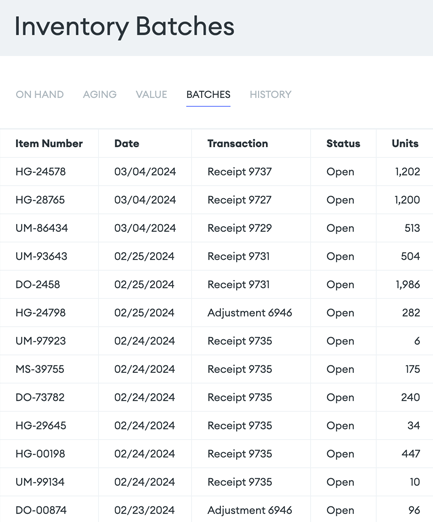Screen dimensions: 433x522
Task: Click units value 1,986
Action: 408,284
